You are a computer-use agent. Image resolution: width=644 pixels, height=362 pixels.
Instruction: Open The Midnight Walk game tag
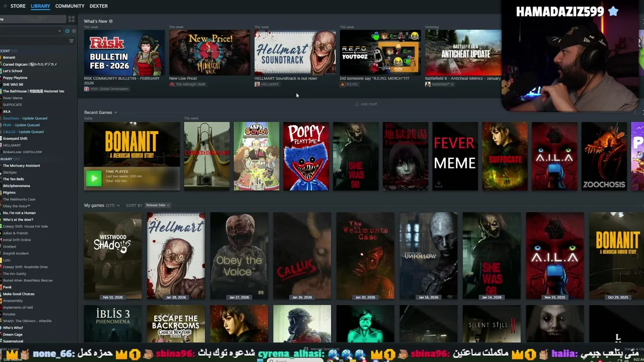pyautogui.click(x=187, y=84)
